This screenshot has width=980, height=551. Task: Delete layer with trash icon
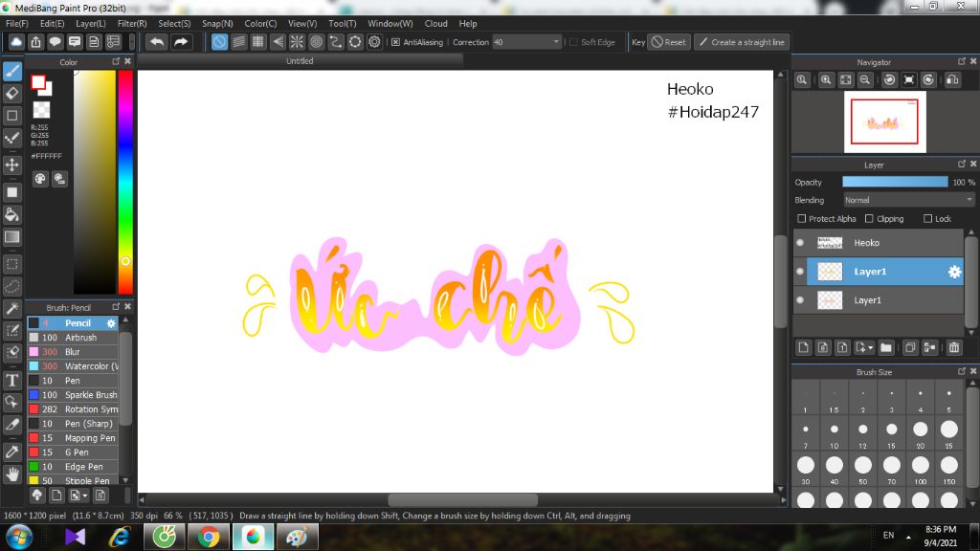tap(954, 348)
